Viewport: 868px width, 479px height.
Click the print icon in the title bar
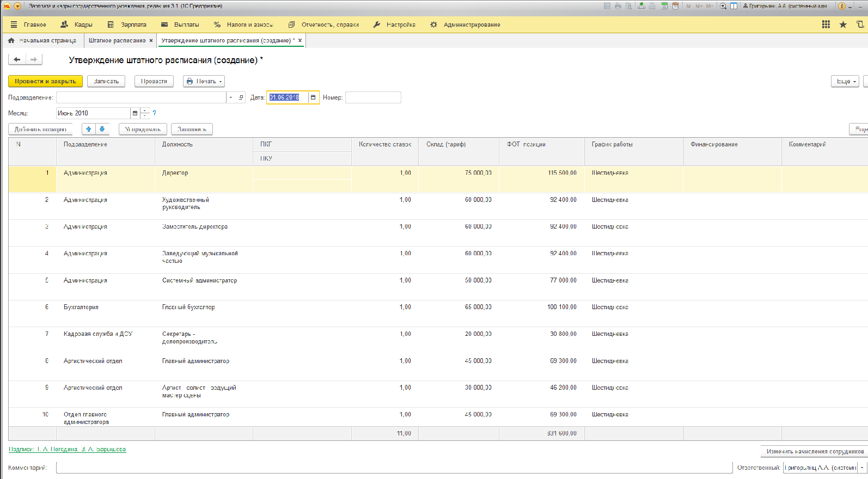coord(618,6)
